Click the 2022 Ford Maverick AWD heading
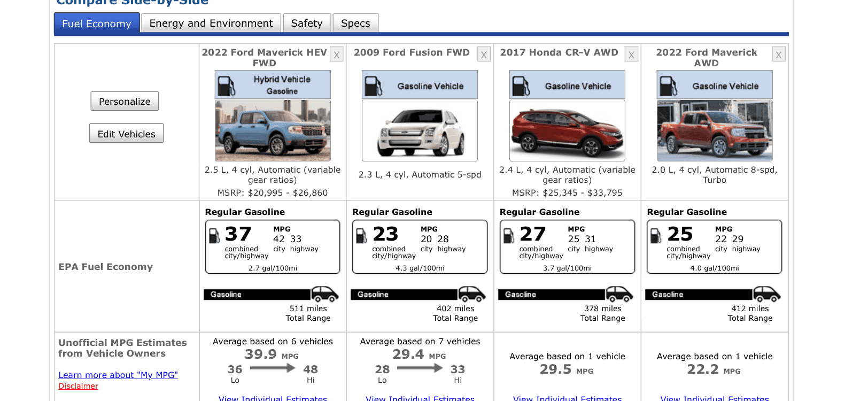Image resolution: width=868 pixels, height=401 pixels. coord(707,57)
